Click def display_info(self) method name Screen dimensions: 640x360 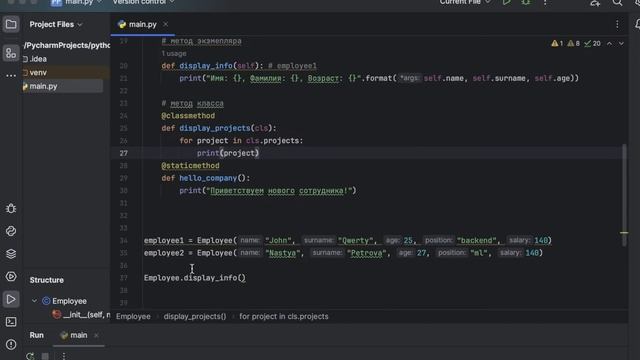[x=205, y=66]
